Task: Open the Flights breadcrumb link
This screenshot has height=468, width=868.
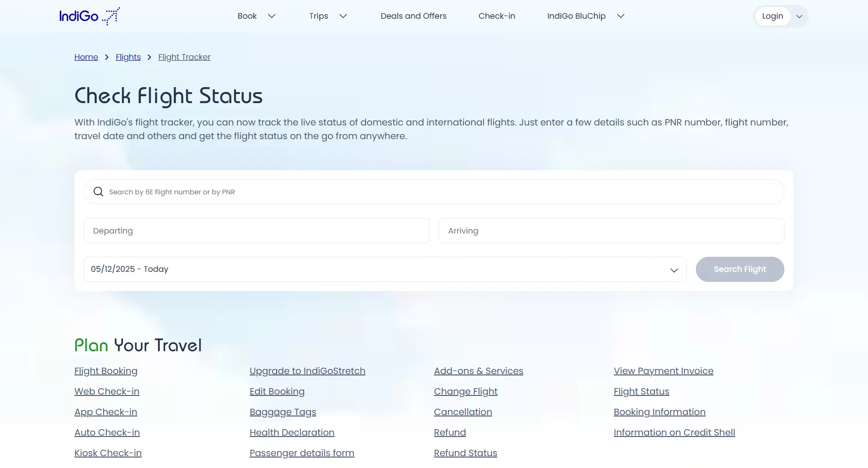Action: [128, 57]
